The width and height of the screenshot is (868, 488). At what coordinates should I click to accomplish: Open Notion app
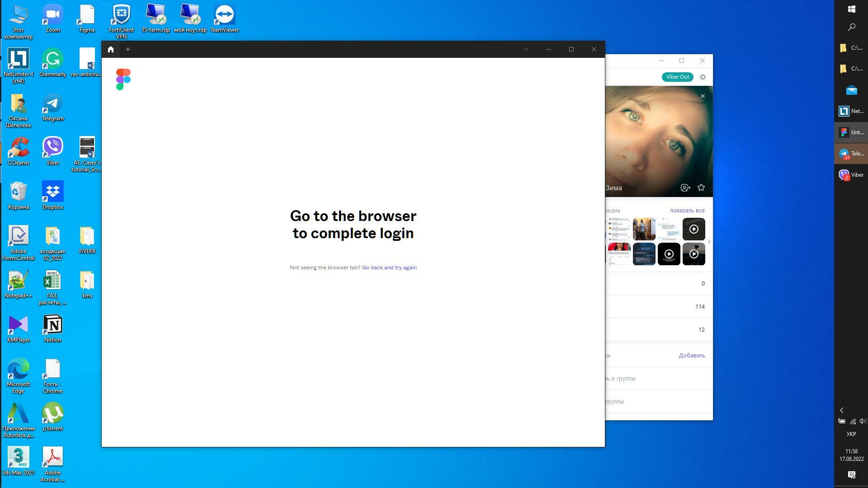tap(52, 326)
